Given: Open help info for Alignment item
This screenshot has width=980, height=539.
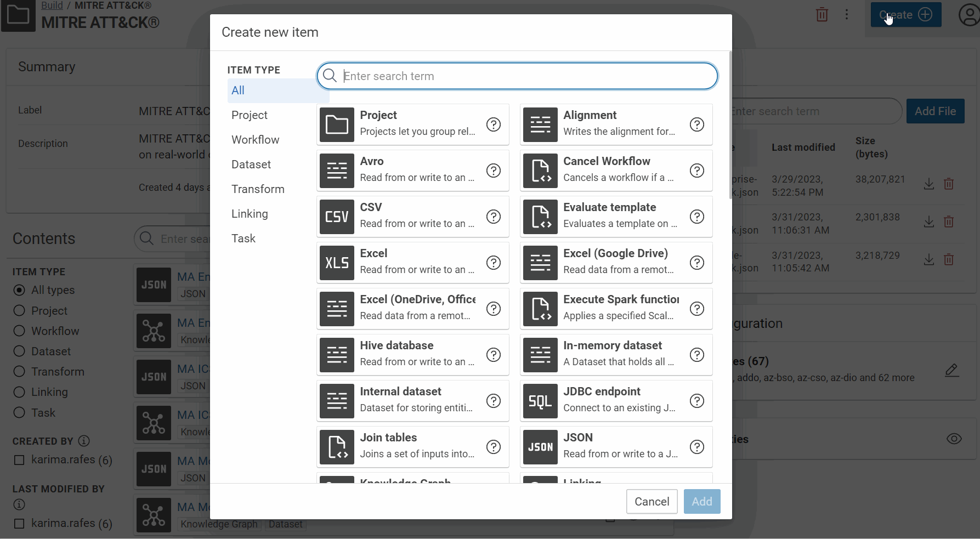Looking at the screenshot, I should click(x=696, y=124).
